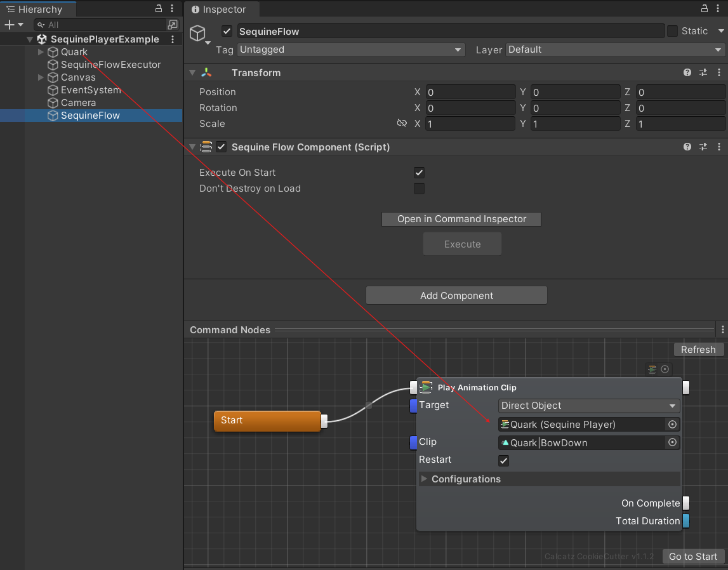
Task: Open Sequine Flow Component kebab menu
Action: [x=718, y=147]
